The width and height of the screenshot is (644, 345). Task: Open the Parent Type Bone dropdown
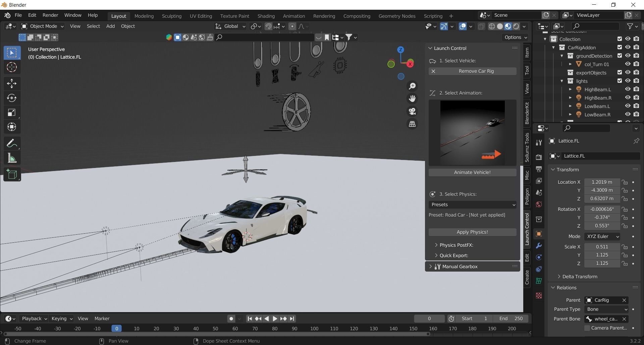pyautogui.click(x=606, y=309)
